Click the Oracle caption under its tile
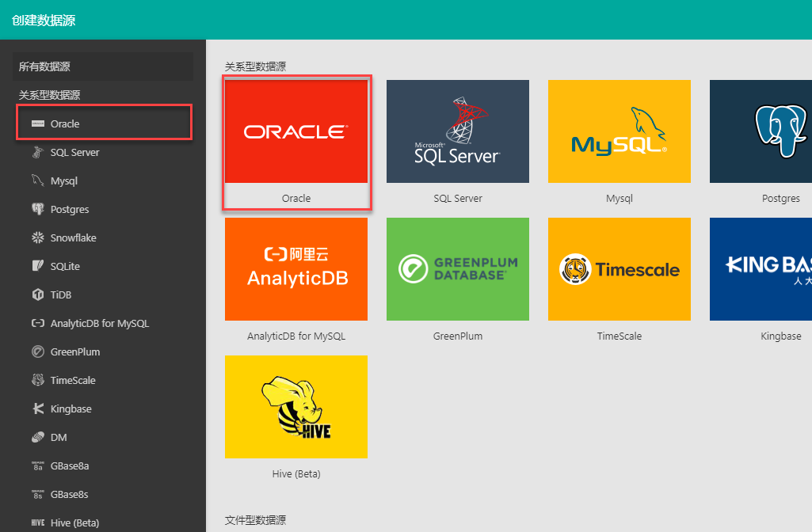Screen dimensions: 812x532 (296, 198)
